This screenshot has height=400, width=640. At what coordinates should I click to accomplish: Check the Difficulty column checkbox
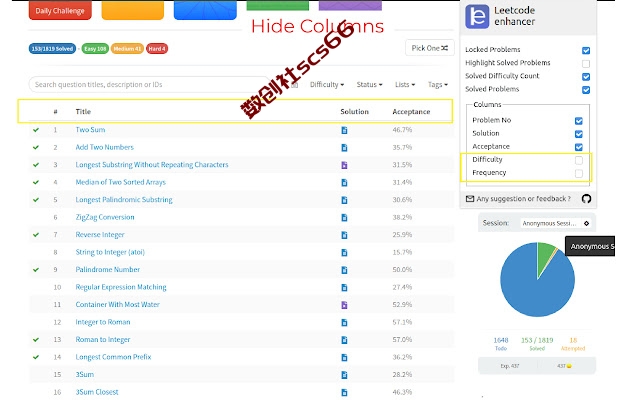(578, 160)
